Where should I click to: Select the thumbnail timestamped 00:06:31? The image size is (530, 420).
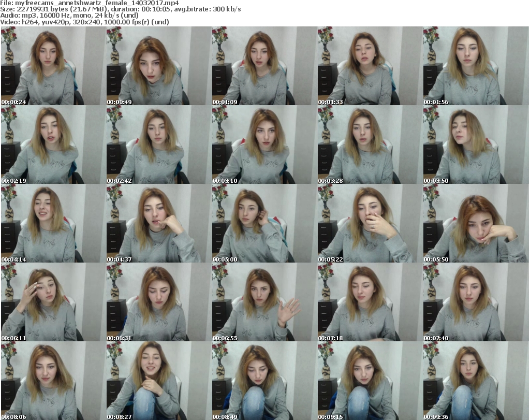(159, 302)
